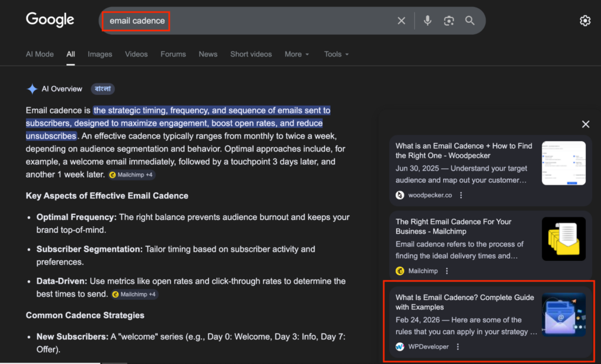Click the AI Overview label
Screen dimensions: 601x364
pos(62,89)
